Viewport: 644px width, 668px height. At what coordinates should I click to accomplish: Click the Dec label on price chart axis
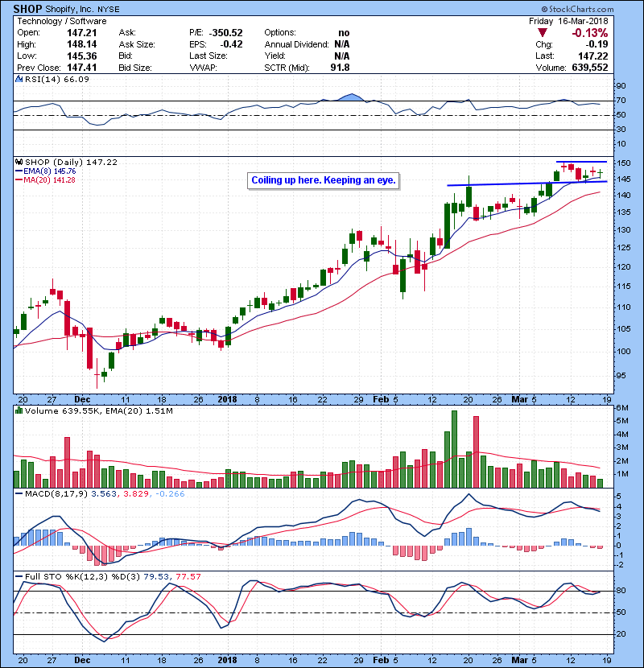pos(82,399)
